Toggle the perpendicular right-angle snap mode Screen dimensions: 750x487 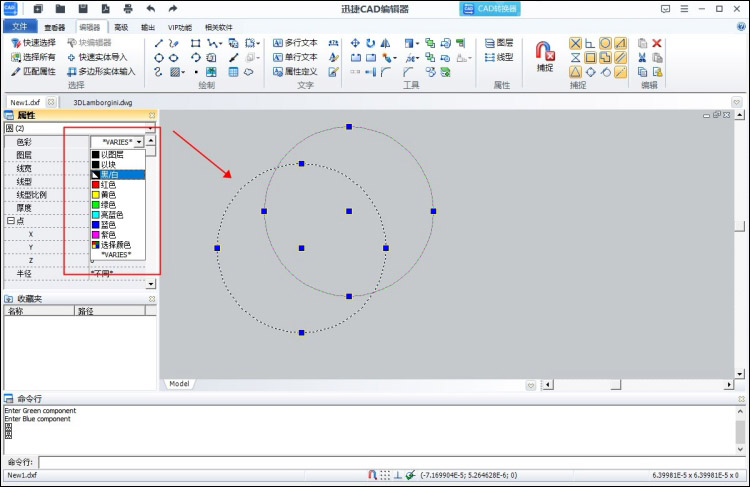coord(590,44)
